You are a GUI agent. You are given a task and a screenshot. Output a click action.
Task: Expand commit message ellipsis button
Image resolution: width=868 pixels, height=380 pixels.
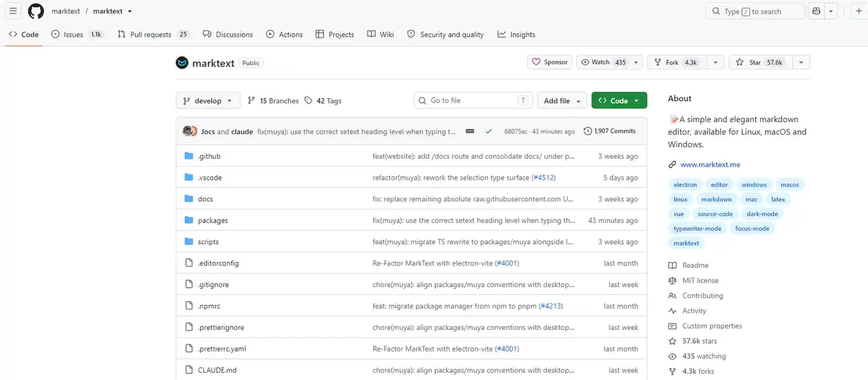(x=470, y=131)
